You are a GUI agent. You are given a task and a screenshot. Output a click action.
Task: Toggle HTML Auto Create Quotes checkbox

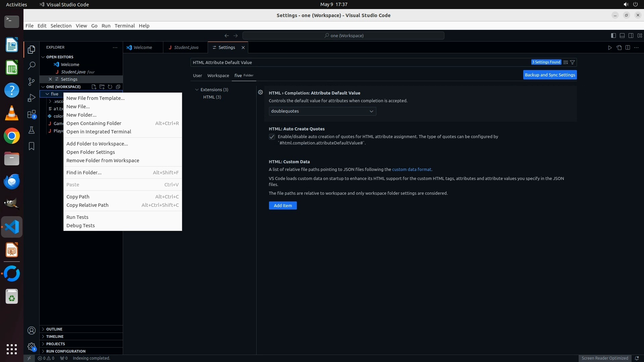pos(272,137)
